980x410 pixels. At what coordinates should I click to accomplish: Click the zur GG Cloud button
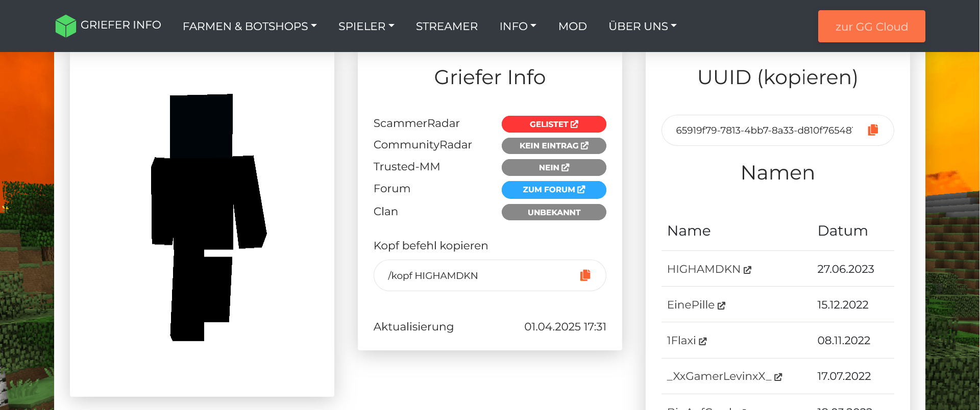tap(871, 26)
